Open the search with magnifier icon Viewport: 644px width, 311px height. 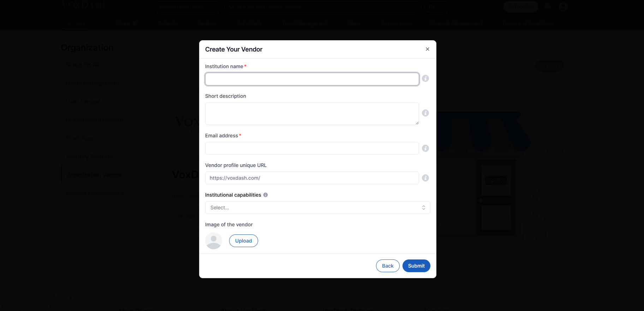[231, 7]
